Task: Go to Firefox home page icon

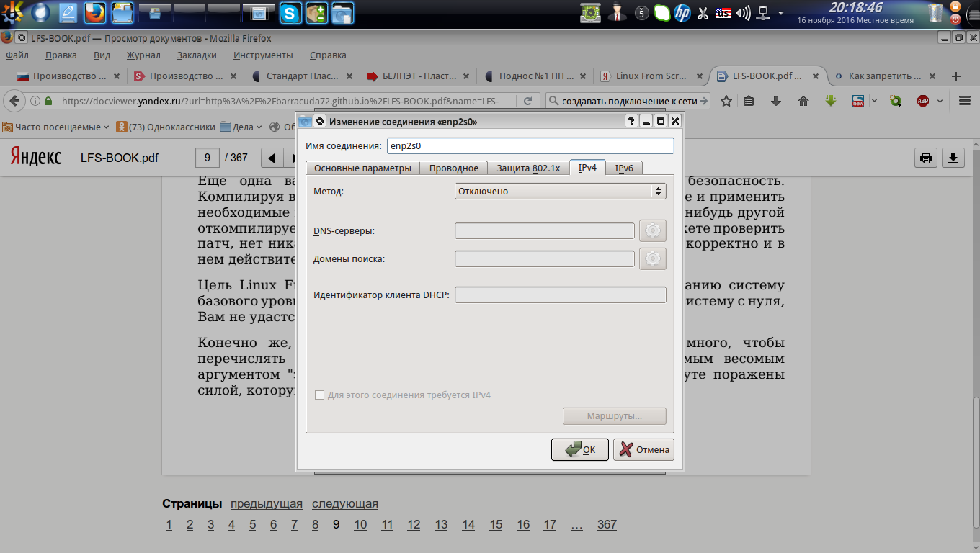Action: point(803,101)
